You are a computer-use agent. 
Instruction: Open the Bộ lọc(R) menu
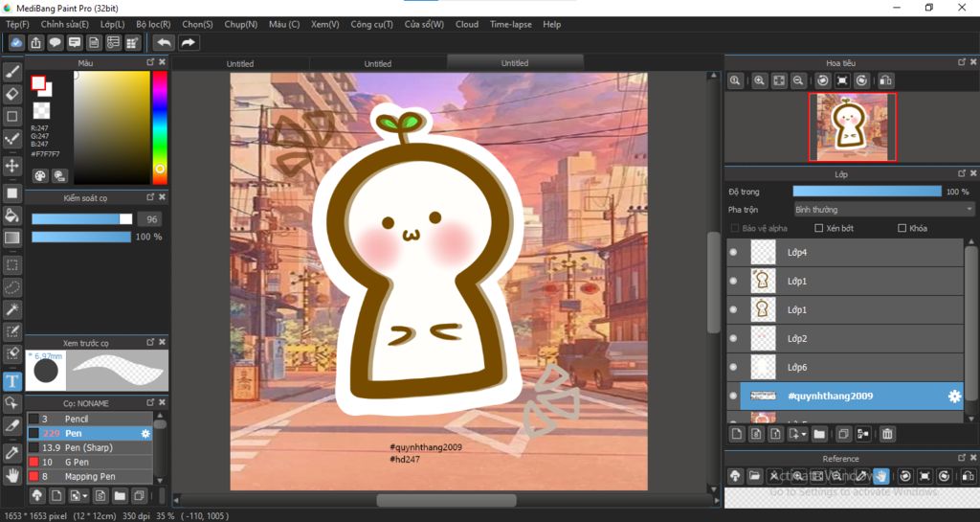153,24
